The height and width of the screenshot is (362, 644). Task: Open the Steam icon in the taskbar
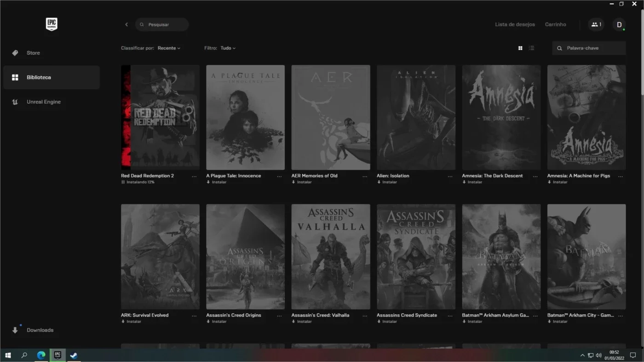point(73,355)
